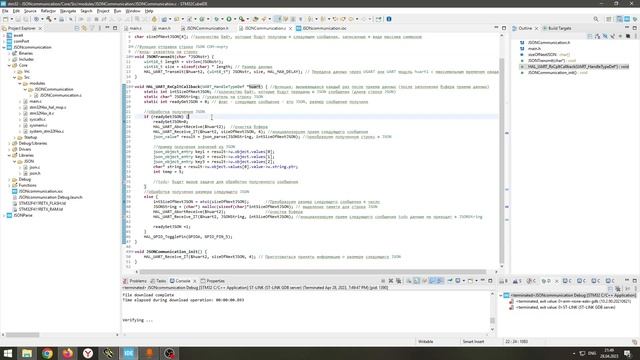This screenshot has height=360, width=640.
Task: Toggle Pin Console button
Action: pyautogui.click(x=450, y=281)
